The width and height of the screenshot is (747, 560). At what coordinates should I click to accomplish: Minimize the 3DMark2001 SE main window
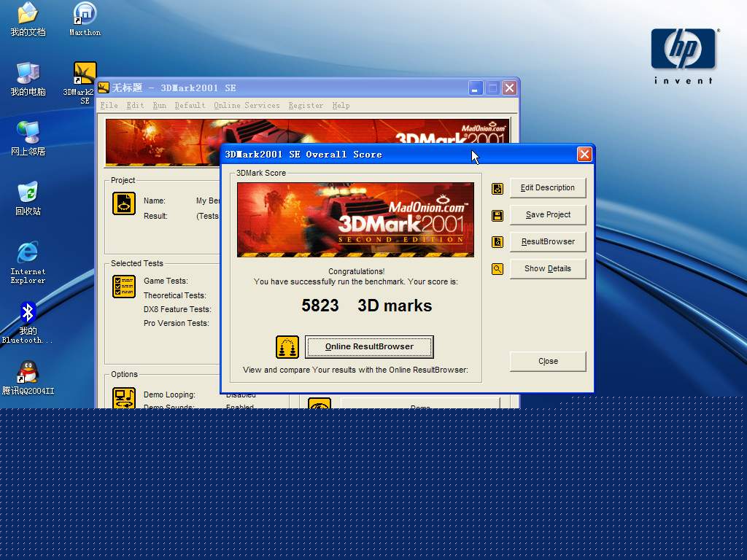[476, 88]
